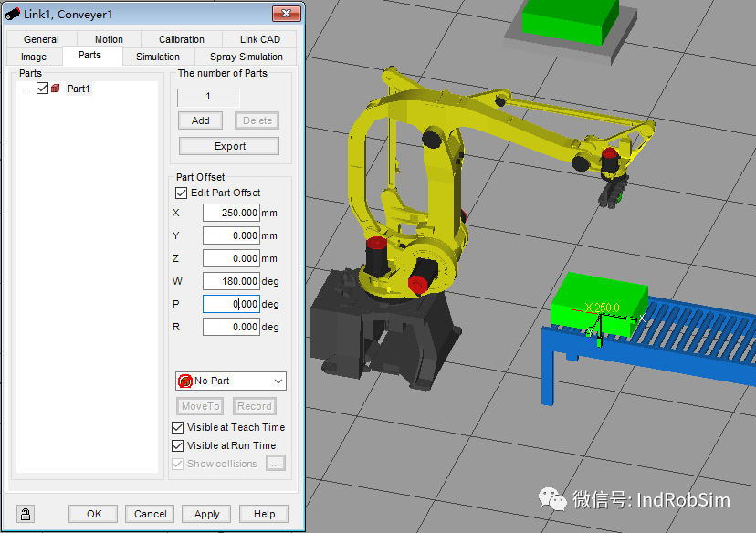Toggle Visible at Teach Time
The width and height of the screenshot is (756, 533).
[177, 427]
